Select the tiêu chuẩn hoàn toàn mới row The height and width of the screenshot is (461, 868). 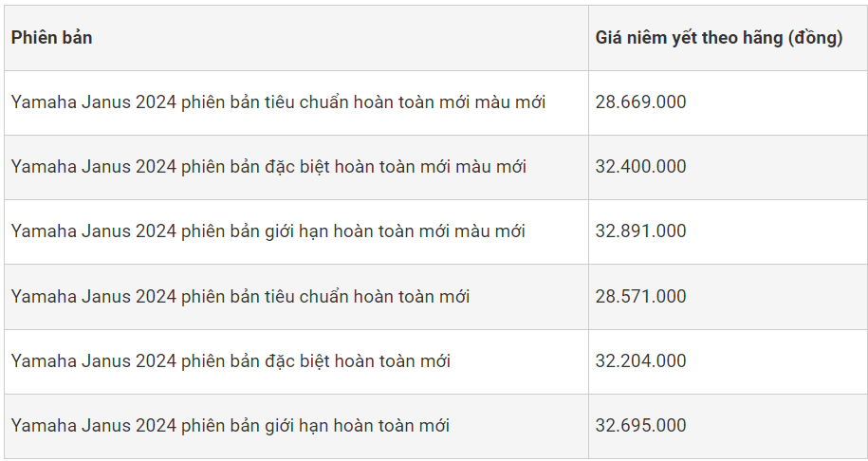click(240, 297)
